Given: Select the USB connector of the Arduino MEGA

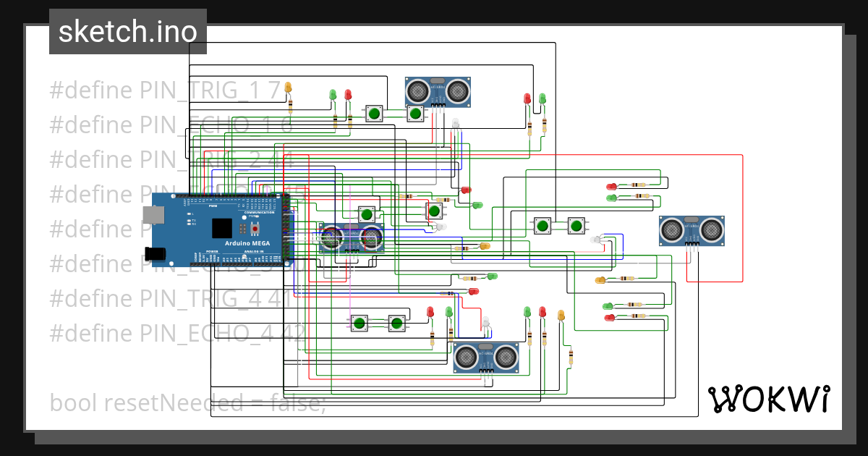Looking at the screenshot, I should [x=154, y=216].
